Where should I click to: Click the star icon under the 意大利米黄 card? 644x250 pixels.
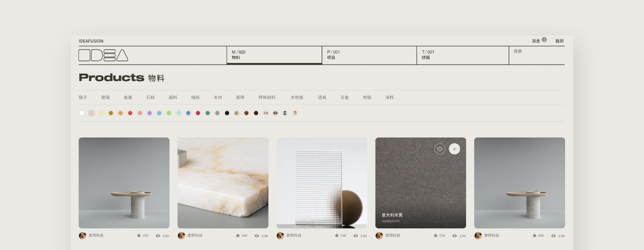click(x=436, y=235)
